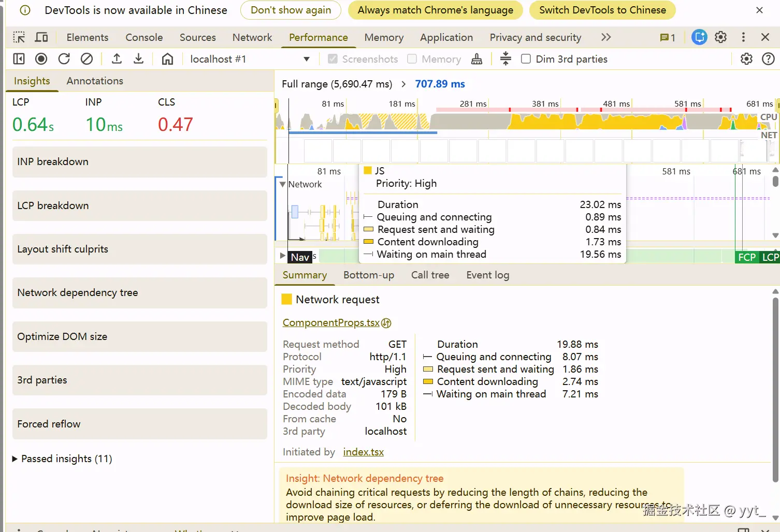Screen dimensions: 780x532
Task: Open the Annotations tab
Action: (95, 81)
